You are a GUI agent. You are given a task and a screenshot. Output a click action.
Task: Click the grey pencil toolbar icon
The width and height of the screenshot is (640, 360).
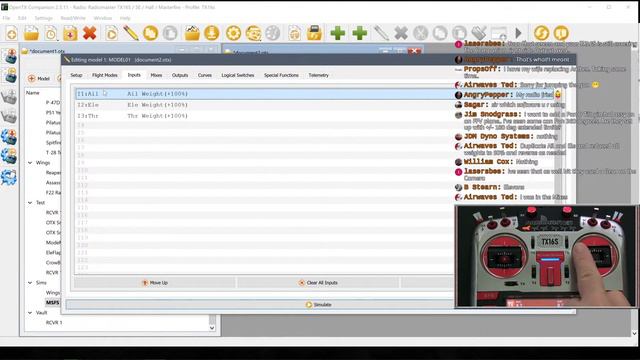click(381, 33)
